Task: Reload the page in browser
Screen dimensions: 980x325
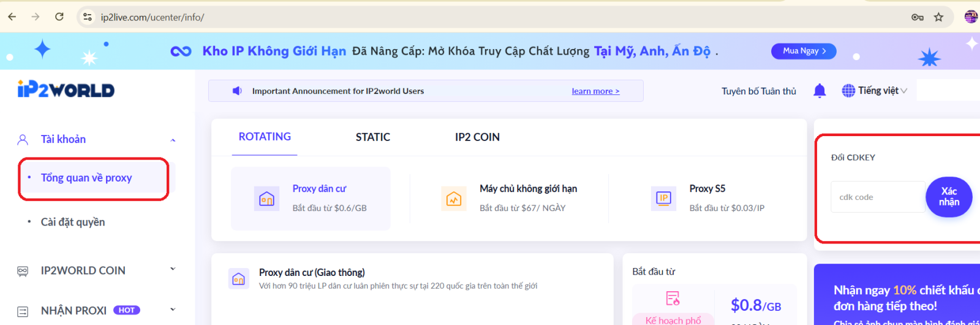Action: point(59,17)
